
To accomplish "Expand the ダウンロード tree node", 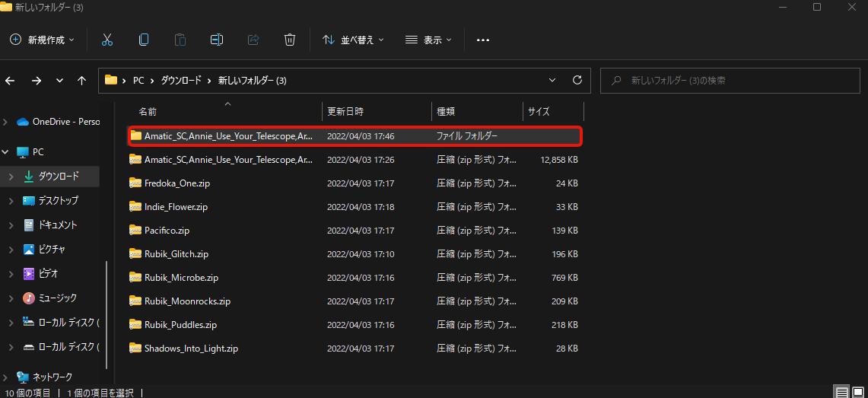I will pyautogui.click(x=10, y=177).
